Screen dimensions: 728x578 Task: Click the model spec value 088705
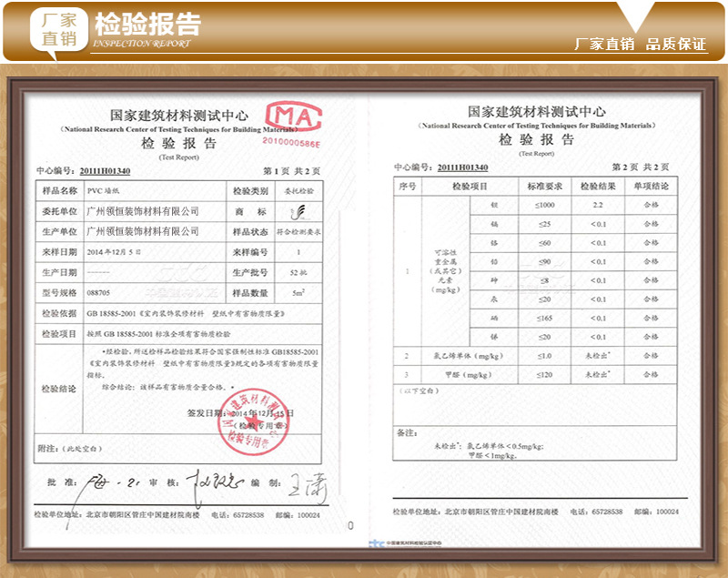[x=98, y=293]
